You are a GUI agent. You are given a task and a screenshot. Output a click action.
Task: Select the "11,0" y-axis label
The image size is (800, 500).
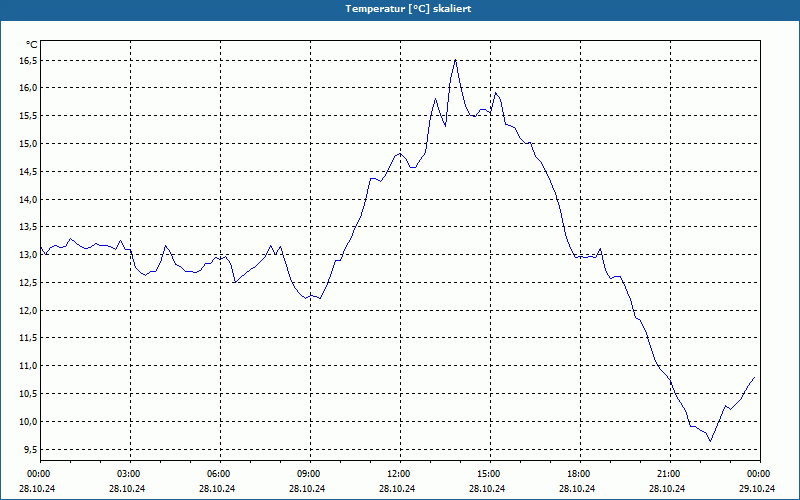29,366
